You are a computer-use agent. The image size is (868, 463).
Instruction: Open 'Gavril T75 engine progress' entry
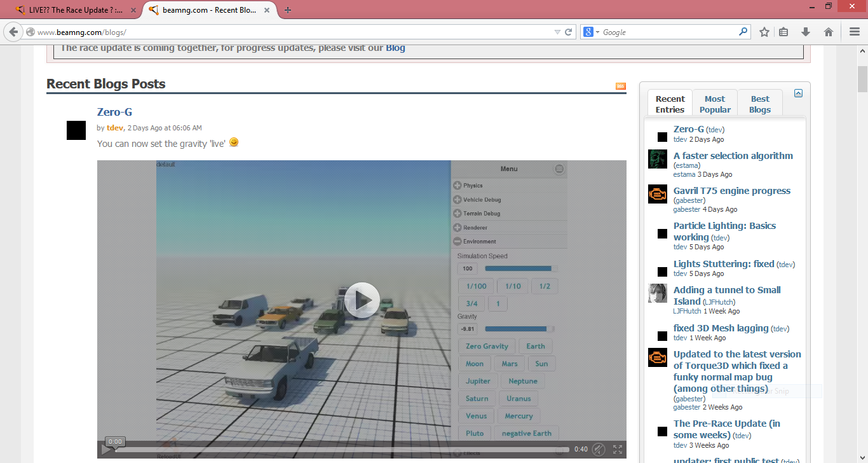point(732,191)
